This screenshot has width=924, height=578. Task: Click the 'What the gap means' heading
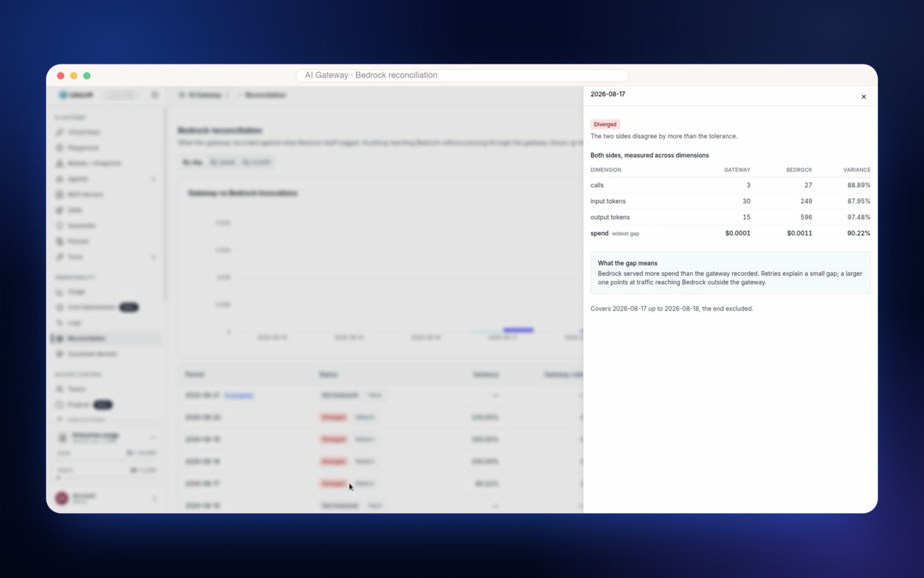[627, 263]
